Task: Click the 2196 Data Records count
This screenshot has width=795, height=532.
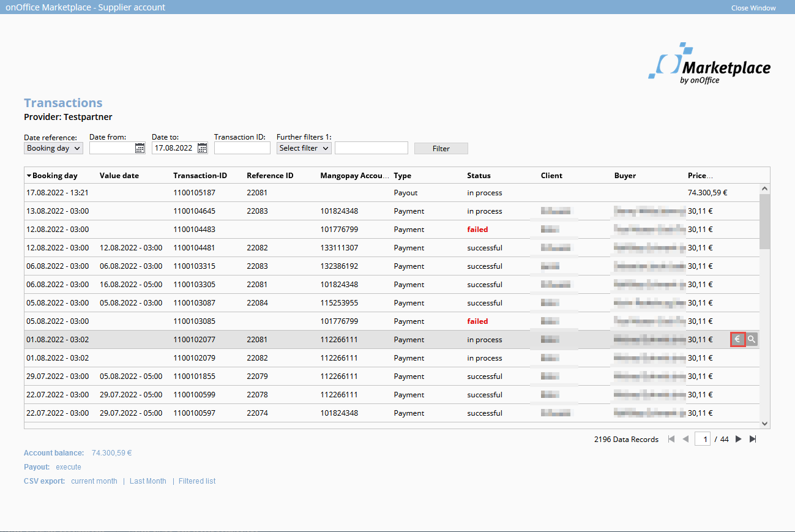Action: [x=626, y=440]
